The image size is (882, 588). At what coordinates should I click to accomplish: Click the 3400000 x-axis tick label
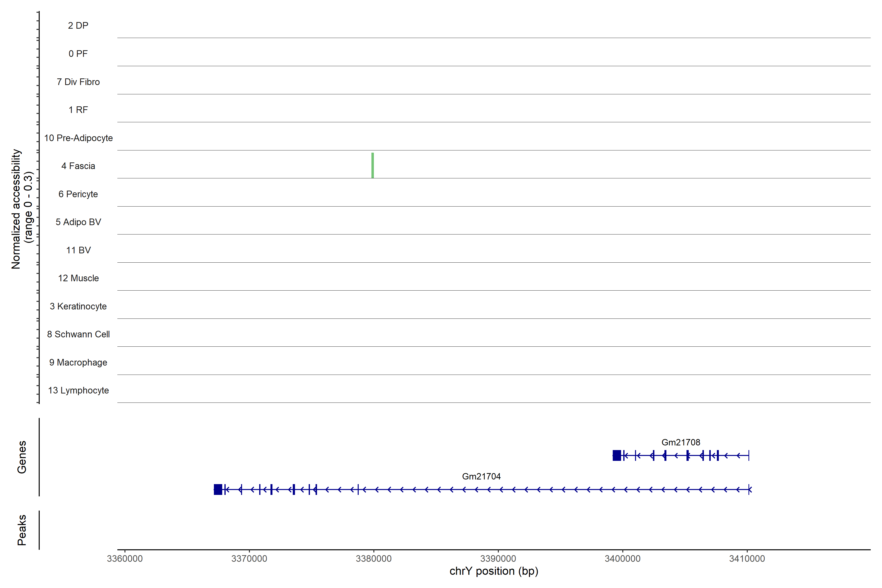tap(623, 558)
